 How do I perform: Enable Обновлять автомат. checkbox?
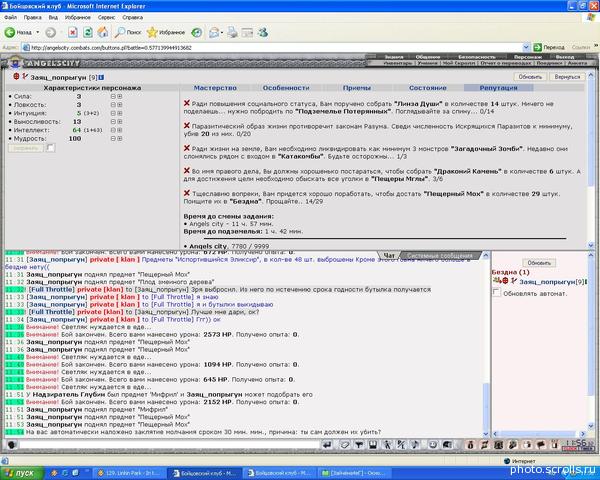pyautogui.click(x=497, y=293)
